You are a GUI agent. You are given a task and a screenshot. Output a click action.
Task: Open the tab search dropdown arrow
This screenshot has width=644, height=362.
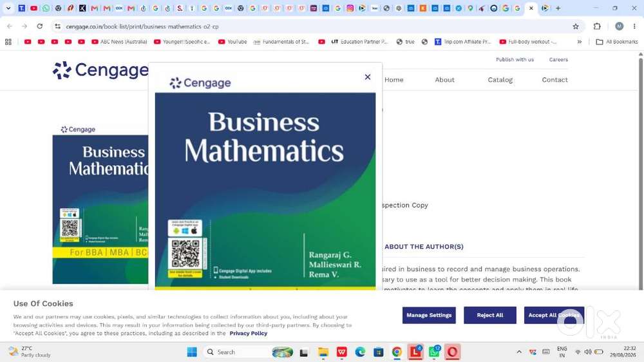click(8, 8)
